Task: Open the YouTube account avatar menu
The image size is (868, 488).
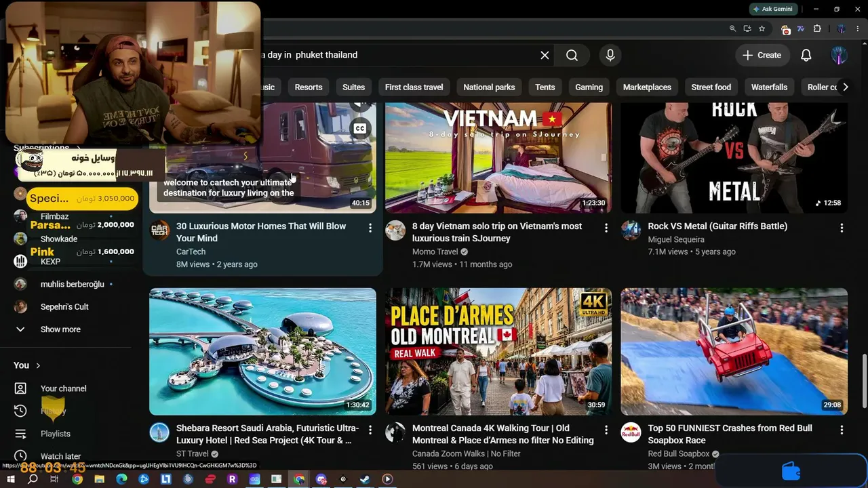Action: pyautogui.click(x=840, y=55)
